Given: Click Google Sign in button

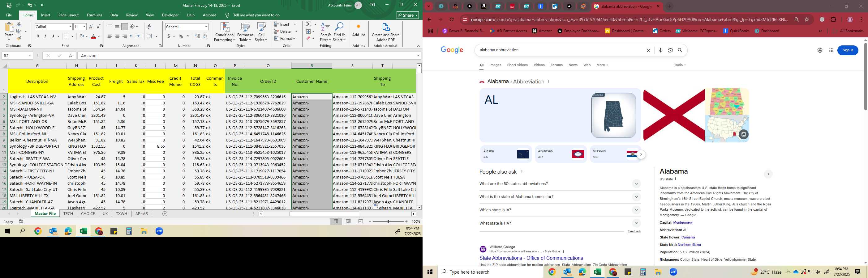Looking at the screenshot, I should coord(848,50).
